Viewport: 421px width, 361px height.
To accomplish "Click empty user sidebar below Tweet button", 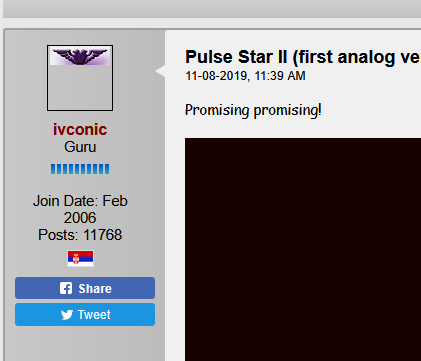I will coord(85,343).
